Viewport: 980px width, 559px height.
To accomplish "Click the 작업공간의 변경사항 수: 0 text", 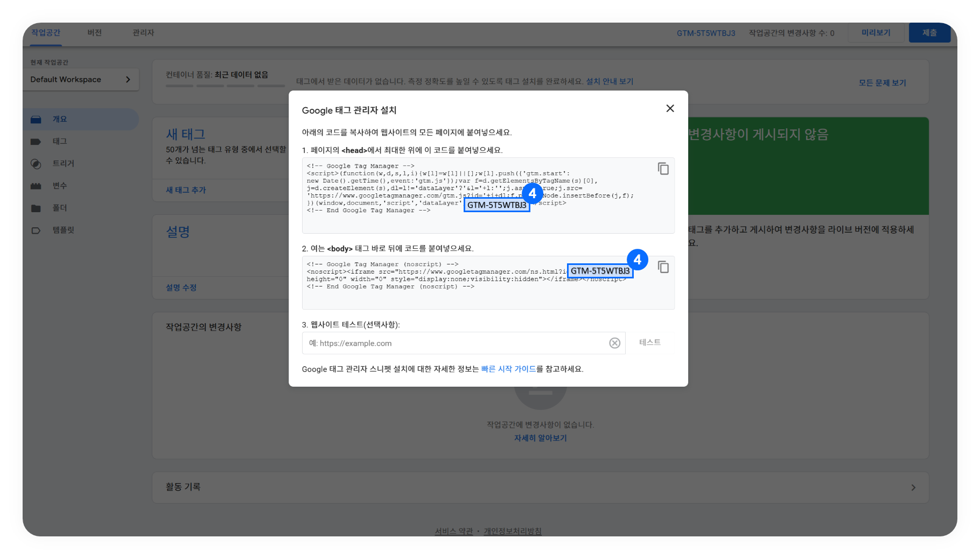I will click(x=792, y=33).
